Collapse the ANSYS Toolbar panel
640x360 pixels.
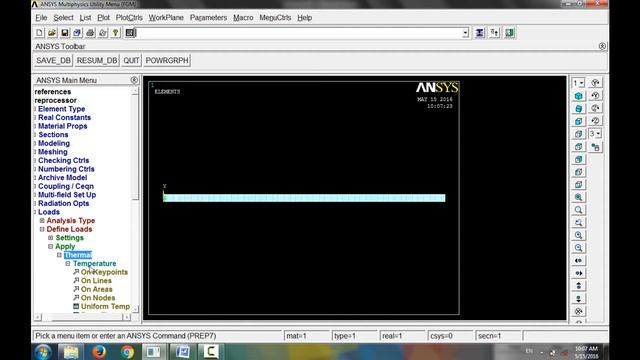click(x=602, y=46)
